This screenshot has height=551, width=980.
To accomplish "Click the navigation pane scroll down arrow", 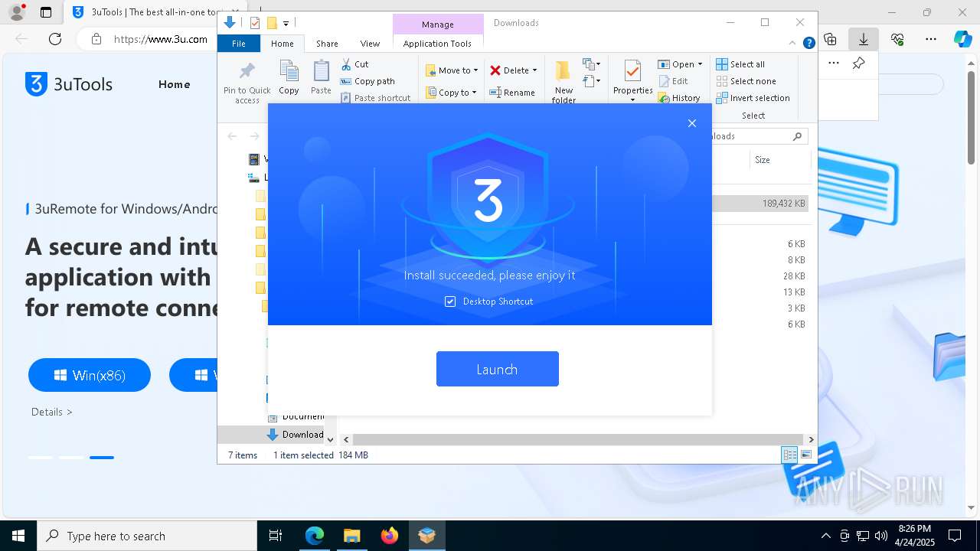I will click(x=330, y=439).
